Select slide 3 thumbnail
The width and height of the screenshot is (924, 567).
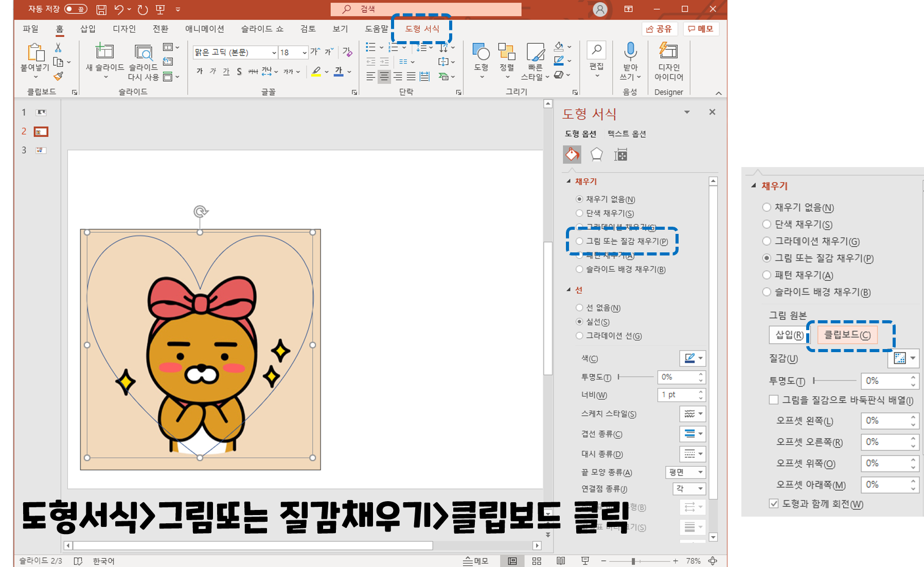(41, 150)
